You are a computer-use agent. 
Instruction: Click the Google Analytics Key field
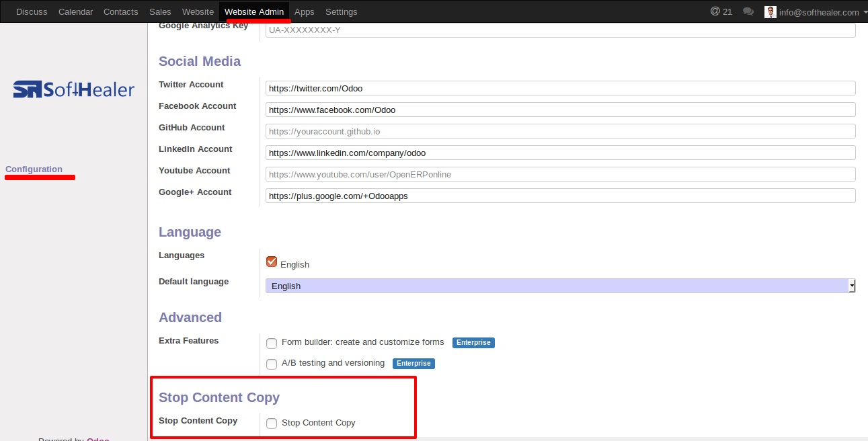[561, 30]
